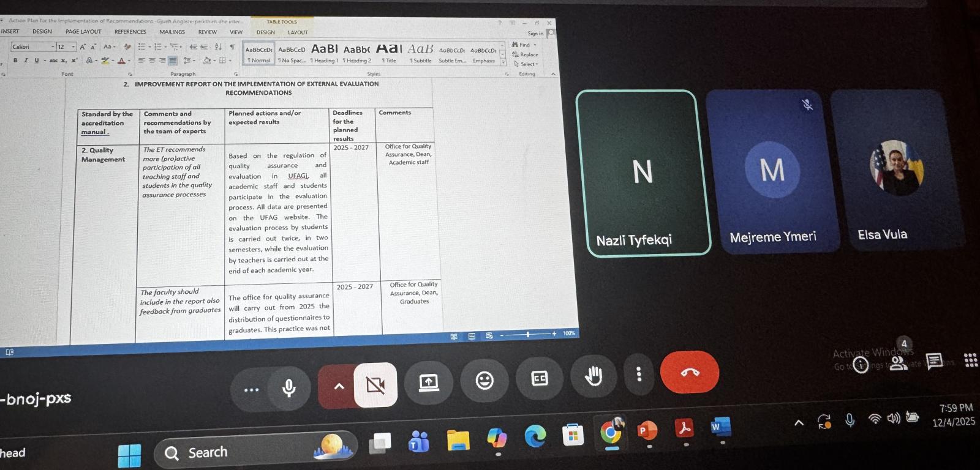Raise hand in the meeting

tap(593, 376)
